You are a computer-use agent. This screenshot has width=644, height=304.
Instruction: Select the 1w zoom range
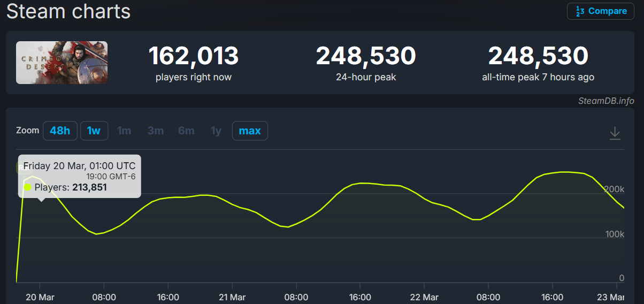[x=94, y=131]
